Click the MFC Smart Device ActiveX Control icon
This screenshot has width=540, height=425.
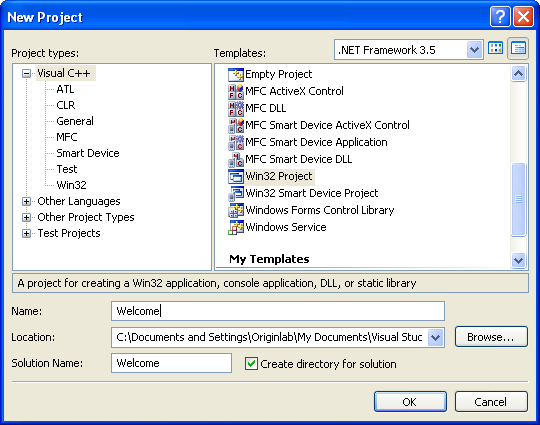point(236,125)
